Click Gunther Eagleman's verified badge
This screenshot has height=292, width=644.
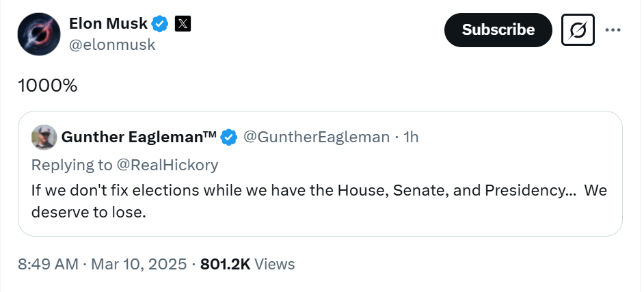click(x=229, y=137)
